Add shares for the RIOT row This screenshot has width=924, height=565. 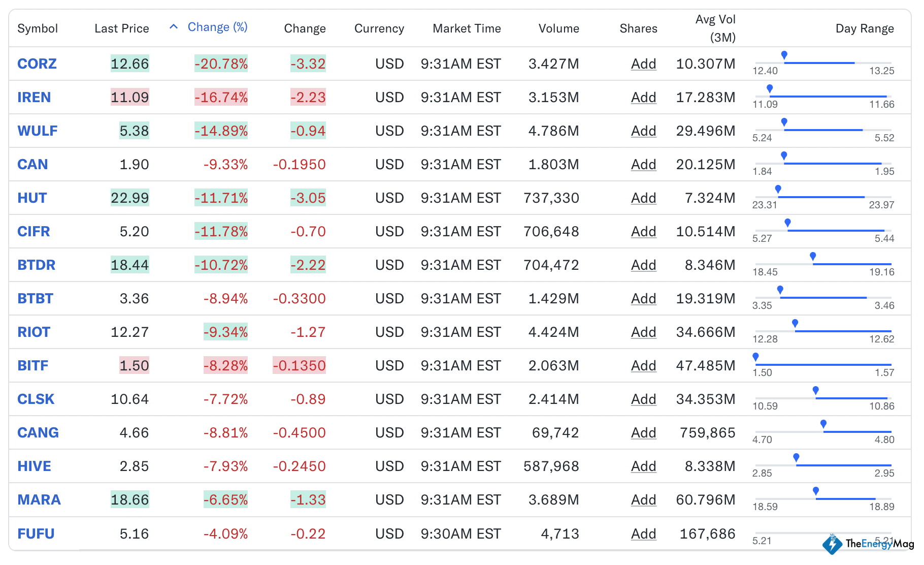coord(643,332)
